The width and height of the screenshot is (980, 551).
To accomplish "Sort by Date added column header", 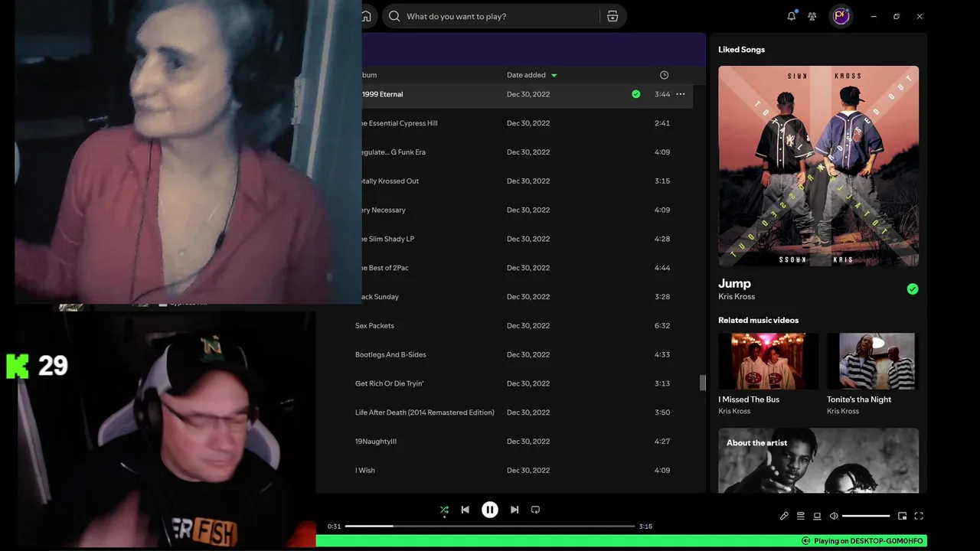I will (x=526, y=75).
